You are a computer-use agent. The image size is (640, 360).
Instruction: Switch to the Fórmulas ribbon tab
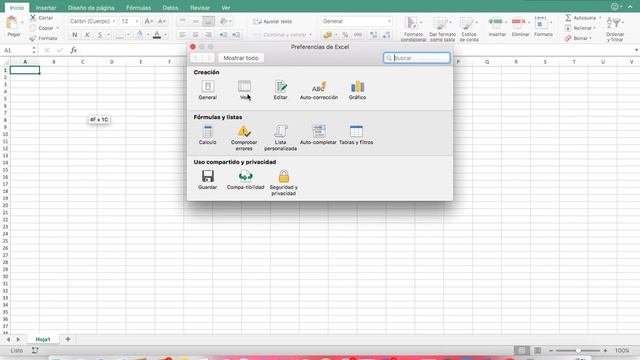point(138,8)
